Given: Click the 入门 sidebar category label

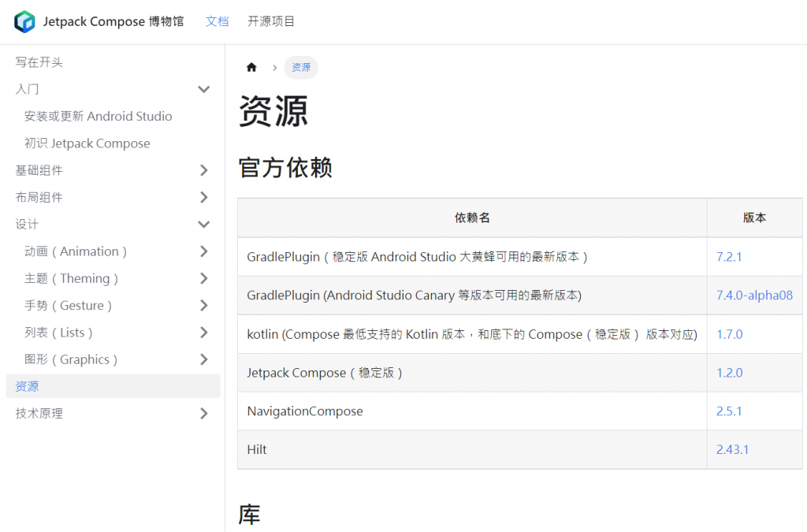Looking at the screenshot, I should point(28,89).
